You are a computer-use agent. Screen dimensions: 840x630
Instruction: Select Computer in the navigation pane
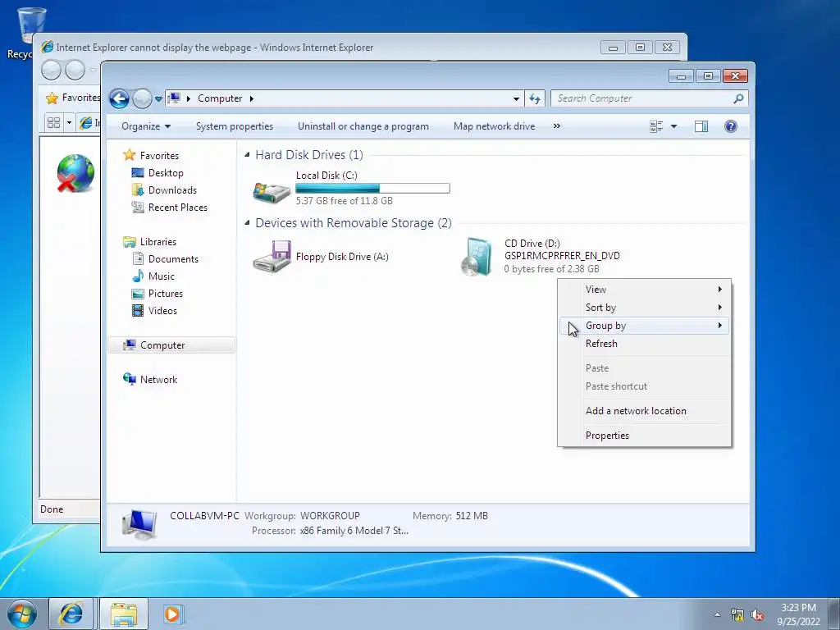tap(171, 345)
